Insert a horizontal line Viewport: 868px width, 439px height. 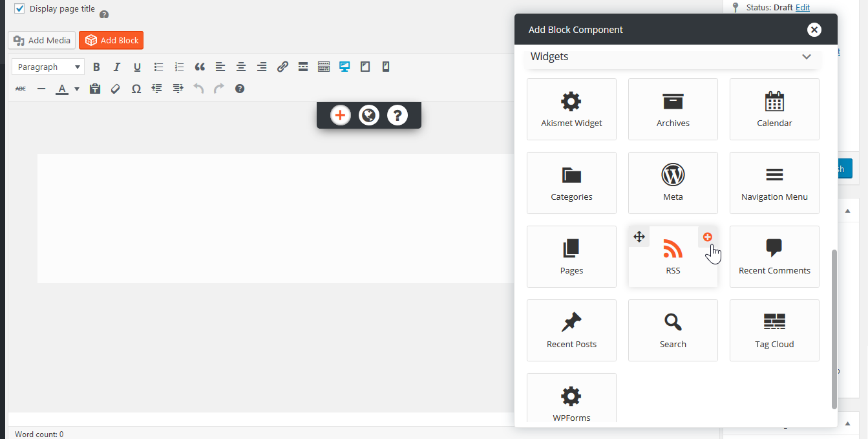click(x=41, y=89)
